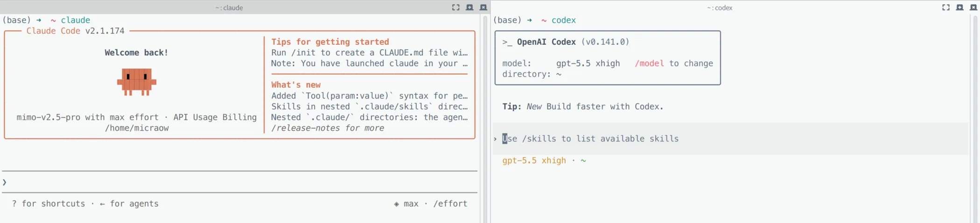Click the 'Claude Code v2.1.174' box title

[75, 31]
